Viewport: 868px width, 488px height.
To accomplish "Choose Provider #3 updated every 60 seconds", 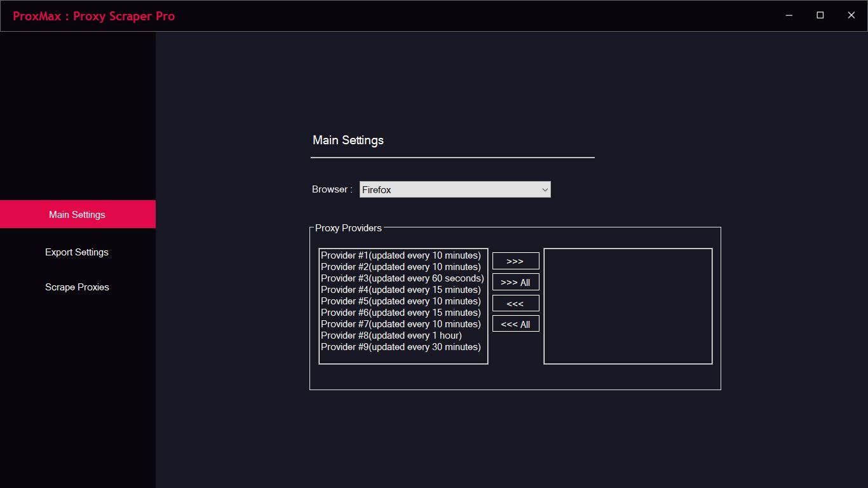I will pyautogui.click(x=402, y=278).
